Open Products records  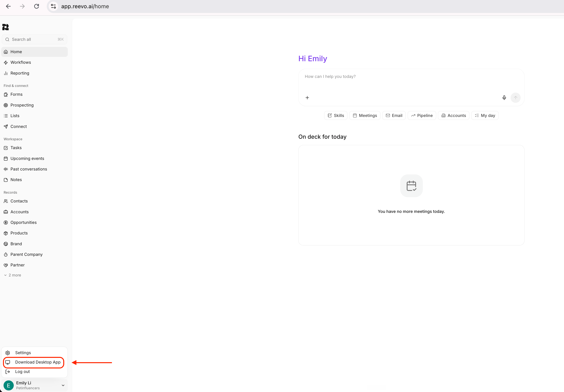[34, 233]
